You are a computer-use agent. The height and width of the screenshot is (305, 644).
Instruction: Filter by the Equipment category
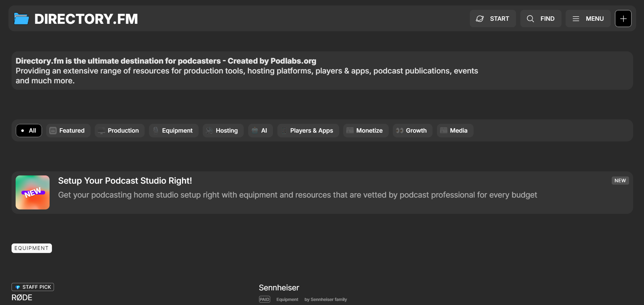coord(174,131)
